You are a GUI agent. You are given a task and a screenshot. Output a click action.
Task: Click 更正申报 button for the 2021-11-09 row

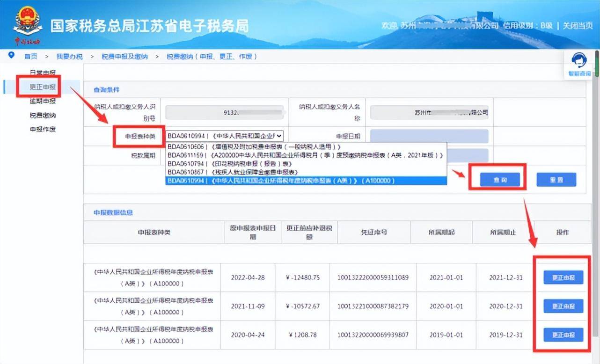tap(563, 306)
